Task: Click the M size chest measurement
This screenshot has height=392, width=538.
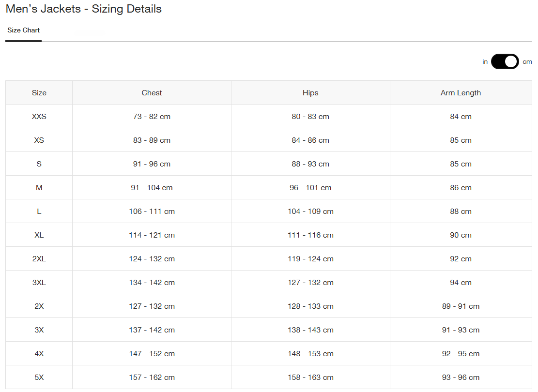Action: tap(152, 188)
